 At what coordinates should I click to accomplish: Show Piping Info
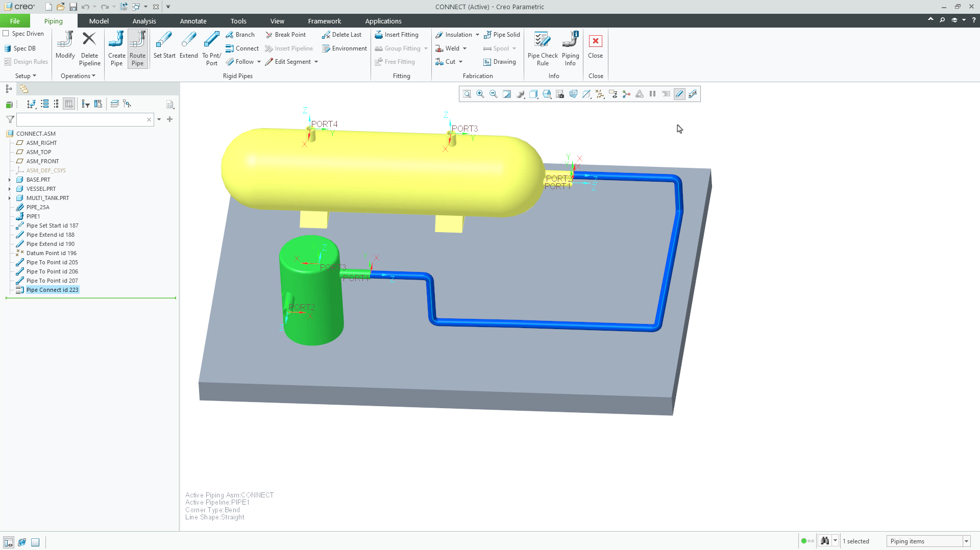tap(570, 48)
